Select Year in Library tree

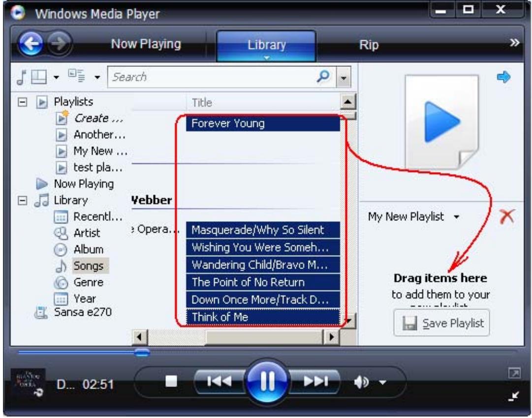coord(75,299)
